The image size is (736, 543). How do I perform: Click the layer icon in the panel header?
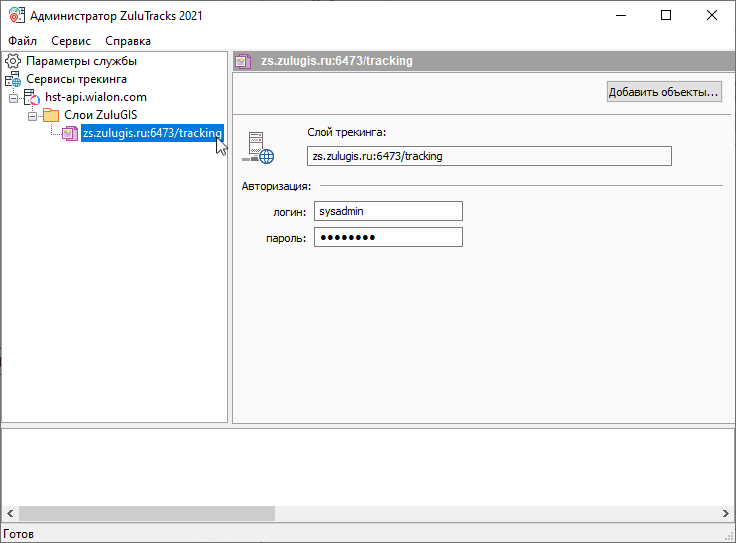(243, 61)
